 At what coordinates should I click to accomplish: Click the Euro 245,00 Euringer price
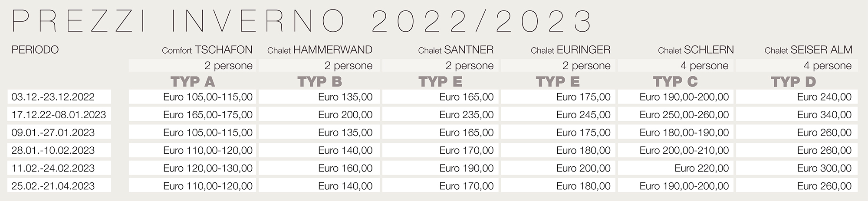click(583, 115)
